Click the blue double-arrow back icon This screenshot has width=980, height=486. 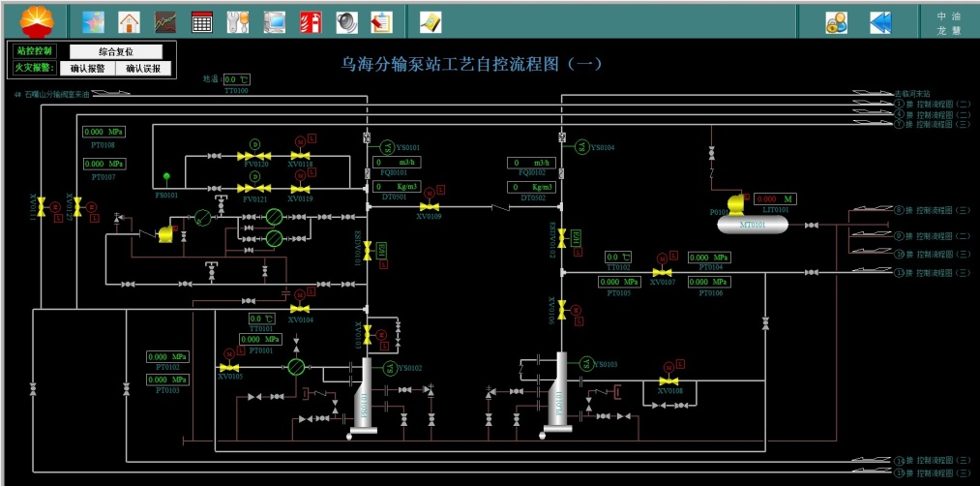click(879, 22)
